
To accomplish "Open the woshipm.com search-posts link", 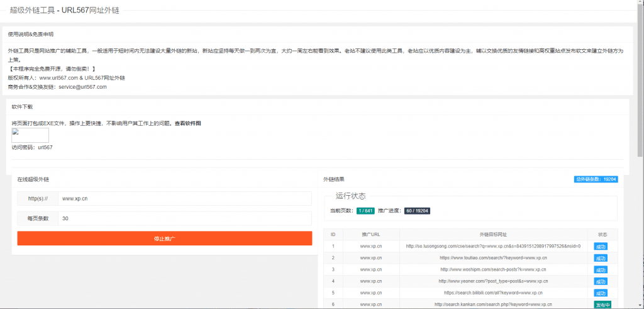I will point(493,269).
